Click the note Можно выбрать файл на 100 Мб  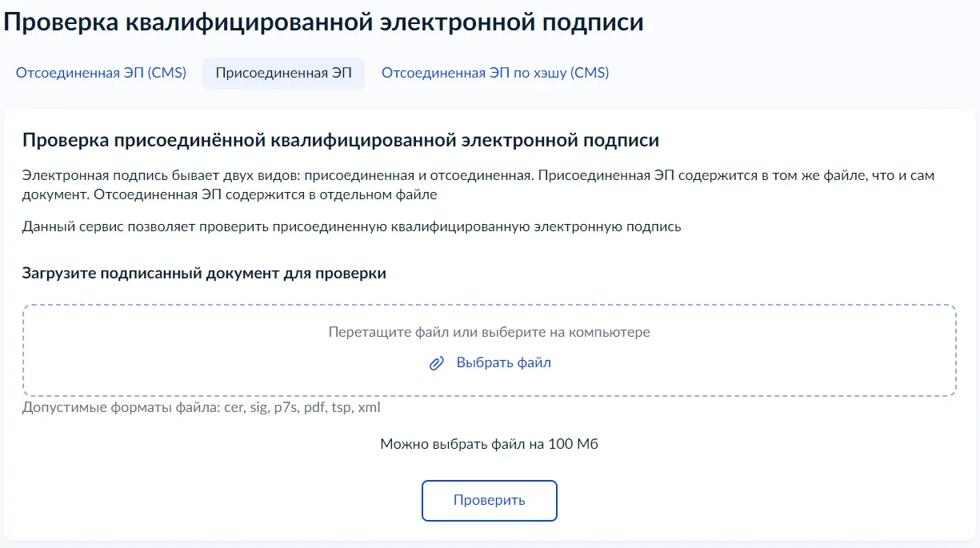coord(489,444)
